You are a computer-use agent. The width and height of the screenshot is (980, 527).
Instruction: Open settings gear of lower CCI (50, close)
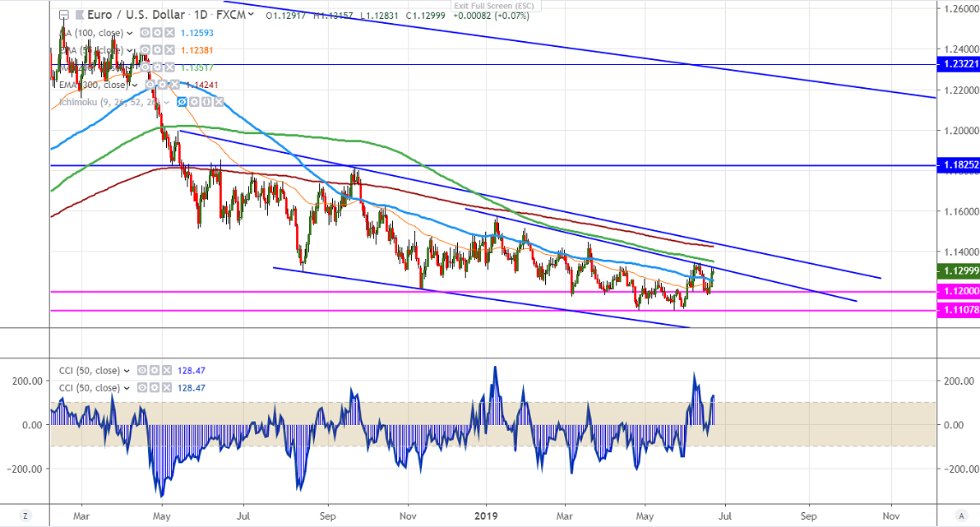click(155, 388)
